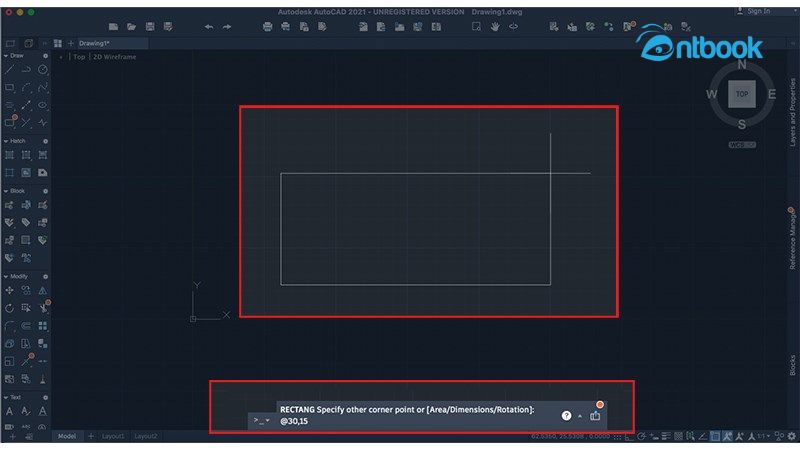Select the Mirror tool in the Modify panel

click(43, 290)
